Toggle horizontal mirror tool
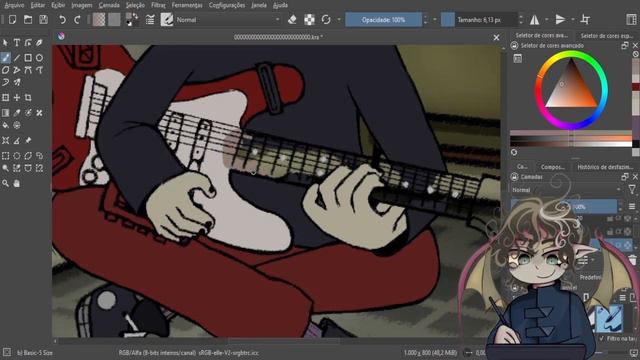Image resolution: width=640 pixels, height=360 pixels. (x=534, y=20)
